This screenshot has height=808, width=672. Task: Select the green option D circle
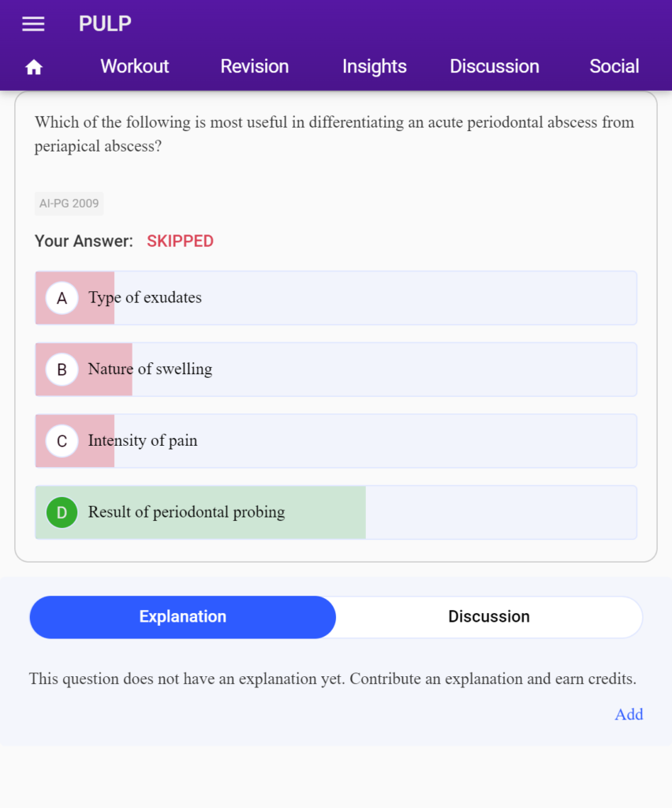tap(62, 512)
